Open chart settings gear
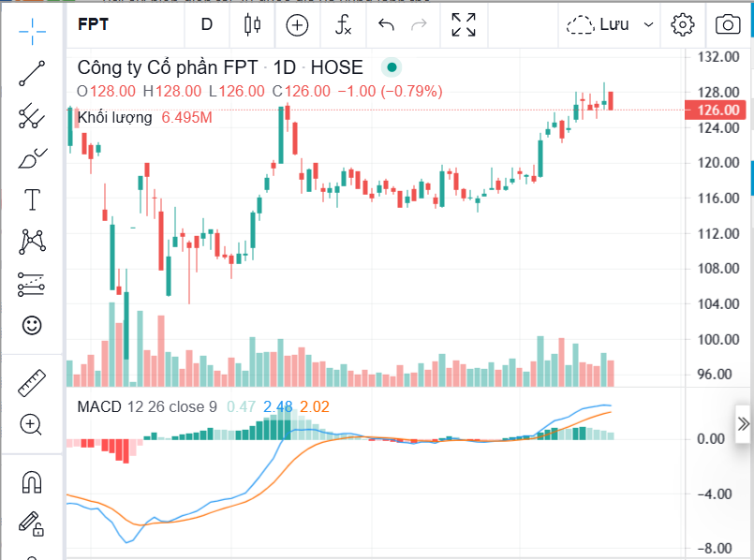The image size is (754, 560). click(x=683, y=24)
